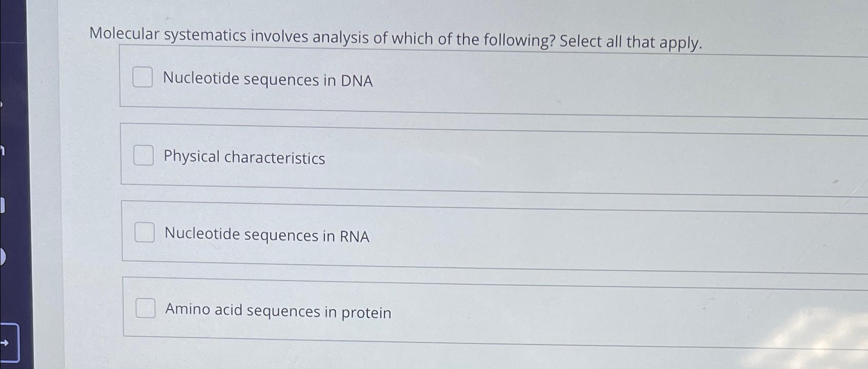Check the Amino acid sequences in protein checkbox
Screen dimensions: 868x369
point(147,309)
